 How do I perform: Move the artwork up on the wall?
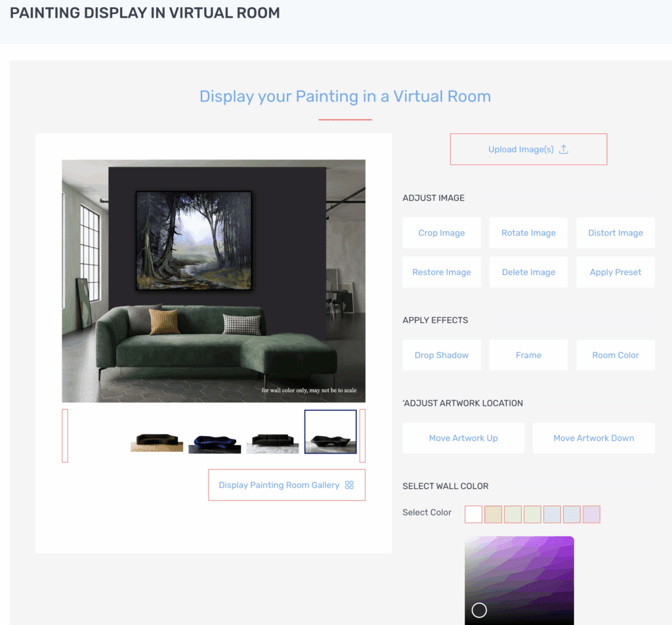pos(463,438)
